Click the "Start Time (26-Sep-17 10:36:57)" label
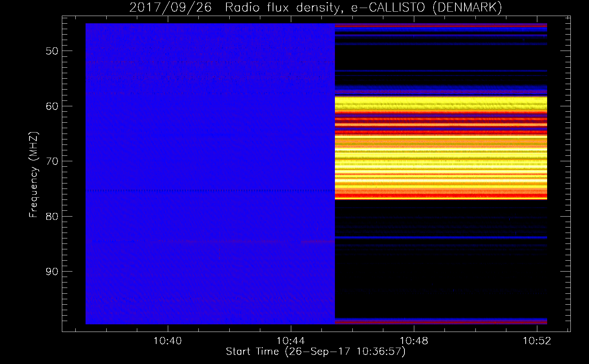 click(x=316, y=352)
